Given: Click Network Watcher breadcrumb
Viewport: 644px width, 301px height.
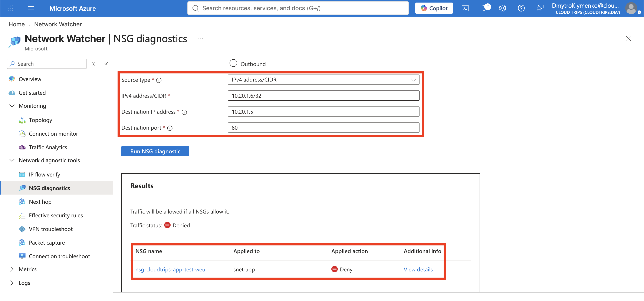Looking at the screenshot, I should pyautogui.click(x=58, y=24).
